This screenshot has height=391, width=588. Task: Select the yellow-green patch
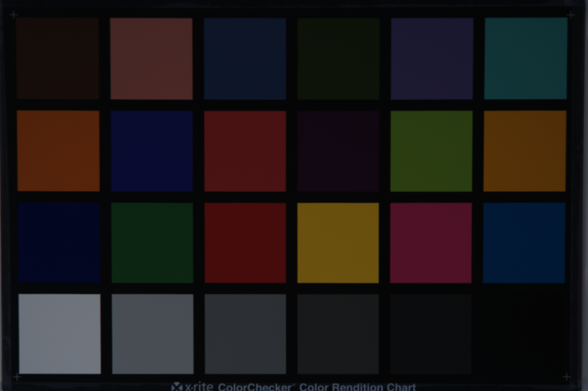point(431,151)
